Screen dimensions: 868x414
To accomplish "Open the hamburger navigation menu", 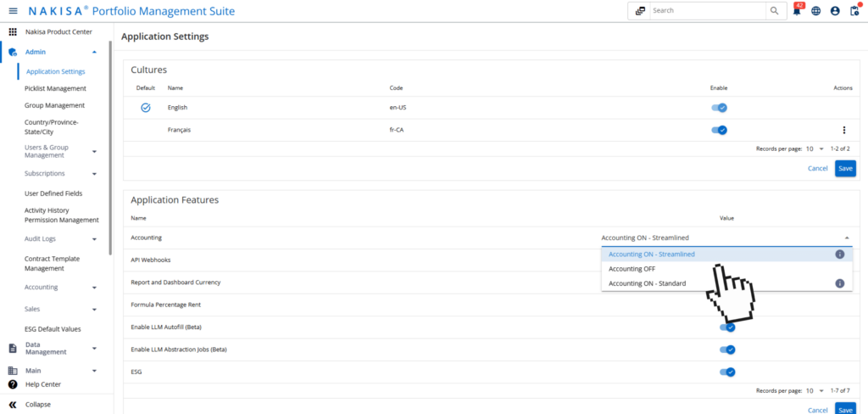I will click(x=13, y=11).
